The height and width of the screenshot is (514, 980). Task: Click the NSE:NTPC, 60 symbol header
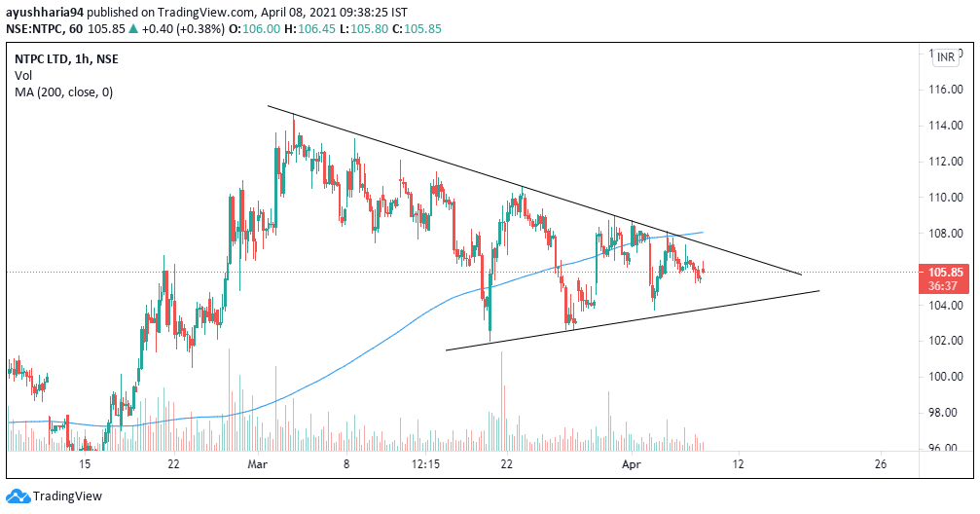45,29
